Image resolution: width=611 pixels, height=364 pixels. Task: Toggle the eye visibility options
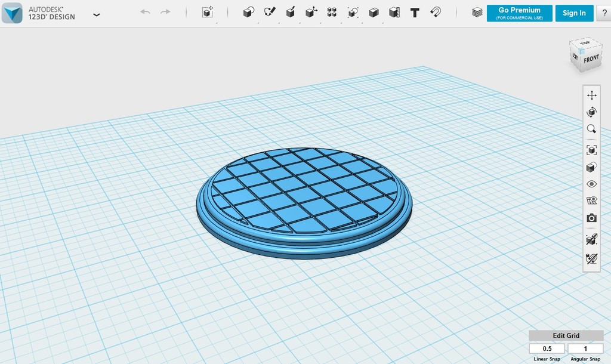point(591,184)
